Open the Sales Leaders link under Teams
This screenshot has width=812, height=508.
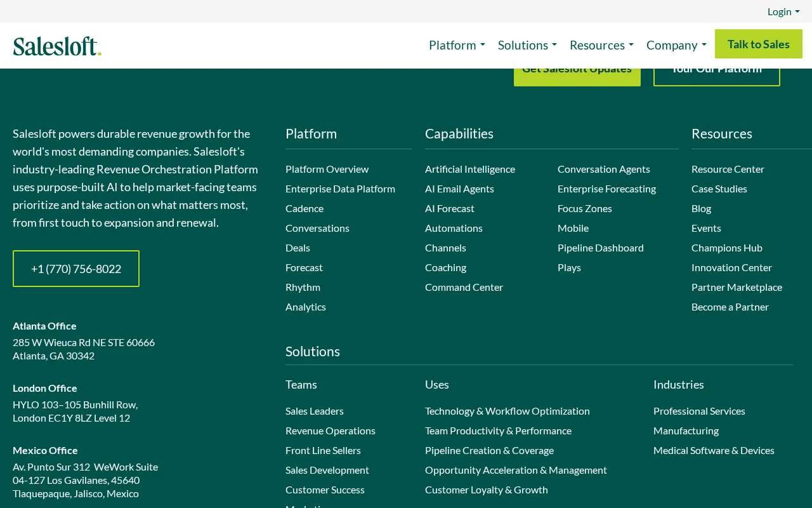[315, 411]
